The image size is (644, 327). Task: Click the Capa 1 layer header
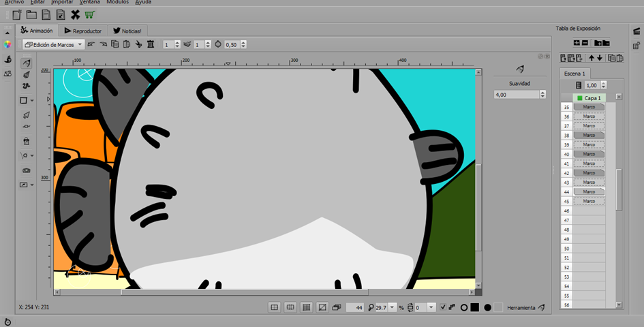pyautogui.click(x=589, y=98)
